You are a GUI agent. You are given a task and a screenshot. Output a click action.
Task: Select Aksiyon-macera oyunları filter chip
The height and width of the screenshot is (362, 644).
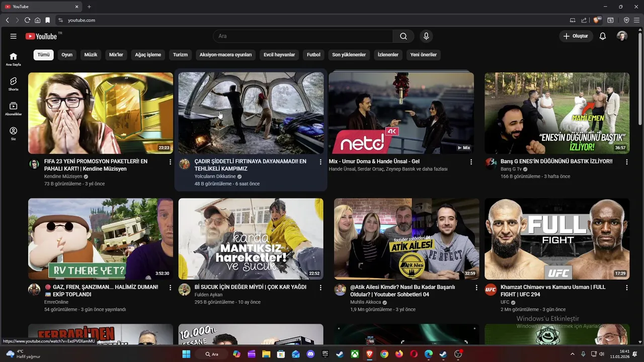tap(225, 55)
